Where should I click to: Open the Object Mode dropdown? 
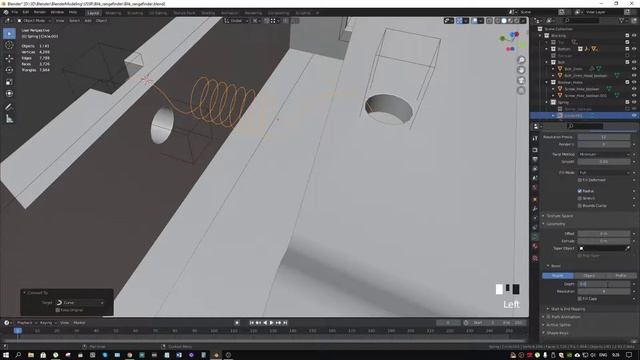(34, 20)
